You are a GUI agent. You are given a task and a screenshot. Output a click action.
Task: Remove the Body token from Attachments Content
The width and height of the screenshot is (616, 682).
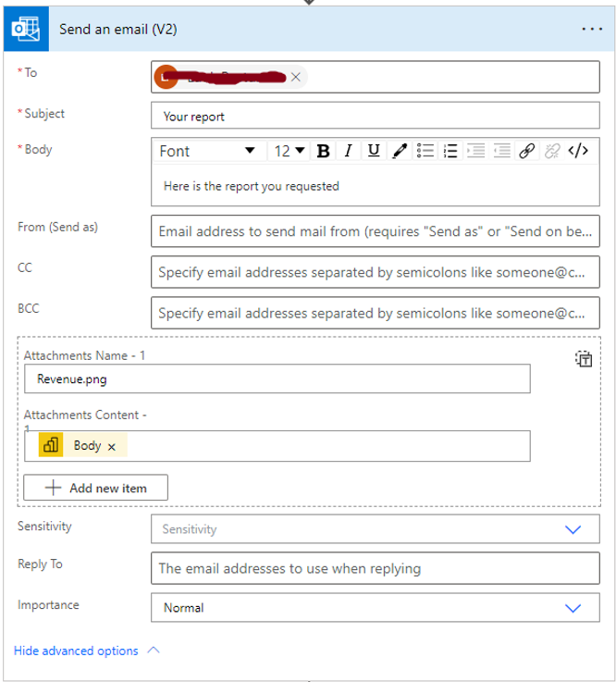point(112,447)
